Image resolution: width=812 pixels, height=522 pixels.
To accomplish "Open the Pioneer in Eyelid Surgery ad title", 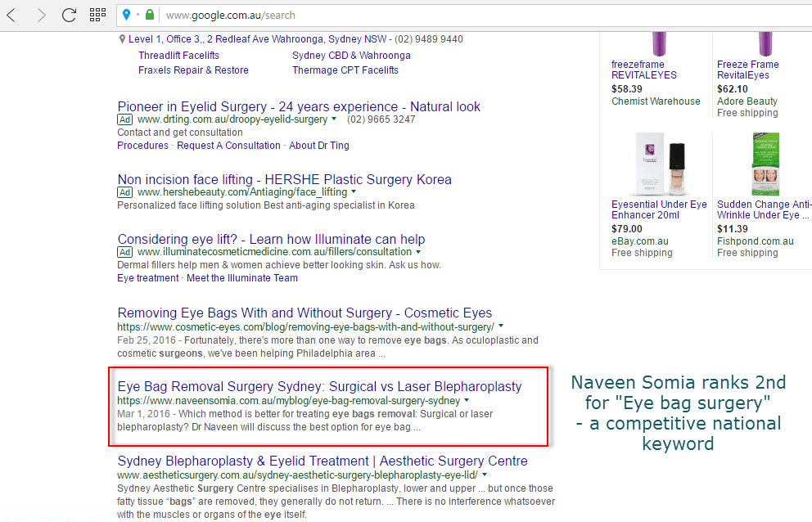I will pos(299,106).
